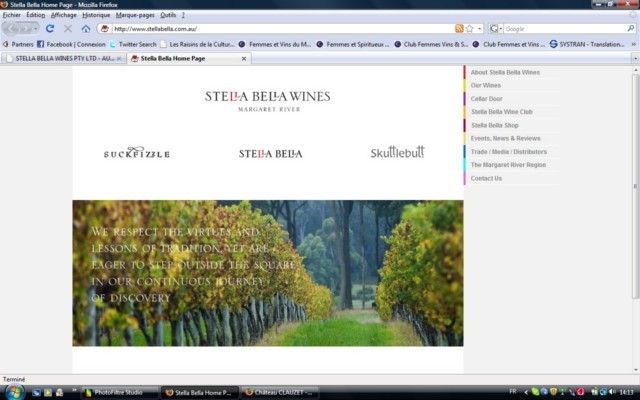Open the Windows Start button
The width and height of the screenshot is (640, 400).
[14, 392]
